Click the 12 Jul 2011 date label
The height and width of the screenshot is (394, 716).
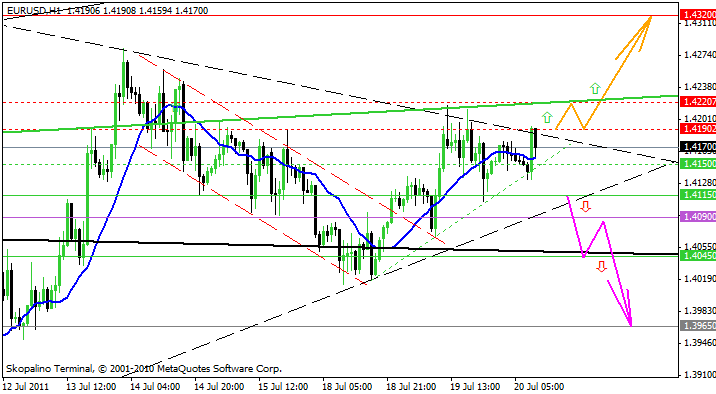click(25, 387)
